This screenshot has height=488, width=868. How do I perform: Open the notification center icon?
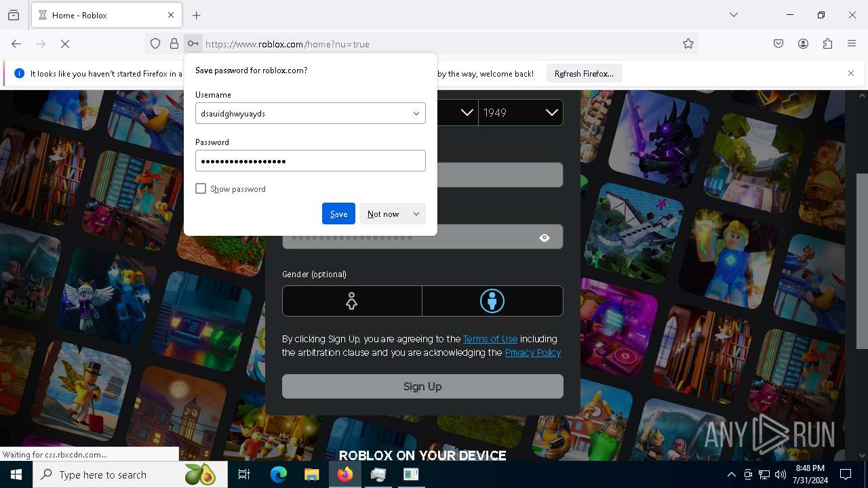point(846,474)
